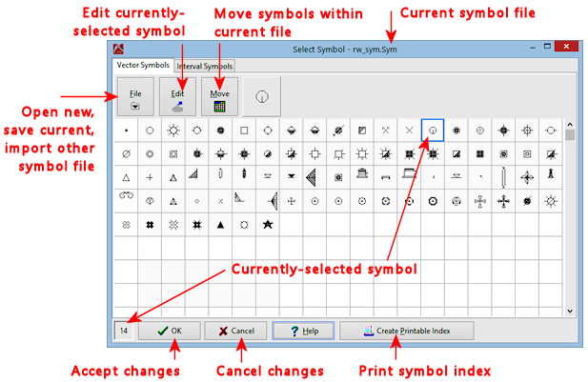
Task: Select the black star symbol
Action: [x=268, y=225]
